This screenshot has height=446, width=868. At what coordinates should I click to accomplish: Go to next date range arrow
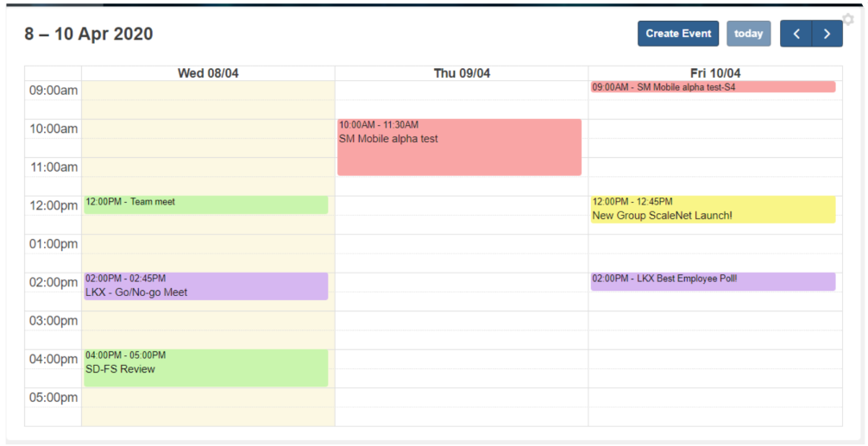coord(827,34)
